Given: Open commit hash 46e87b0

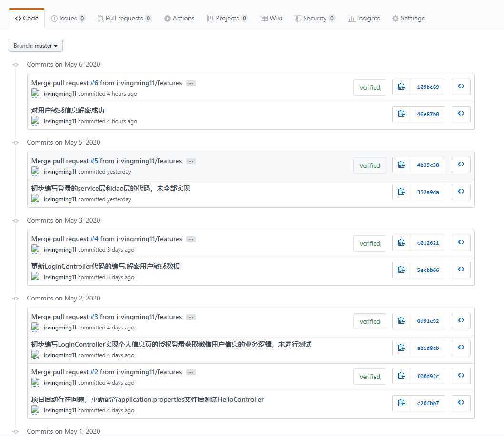Looking at the screenshot, I should [428, 114].
